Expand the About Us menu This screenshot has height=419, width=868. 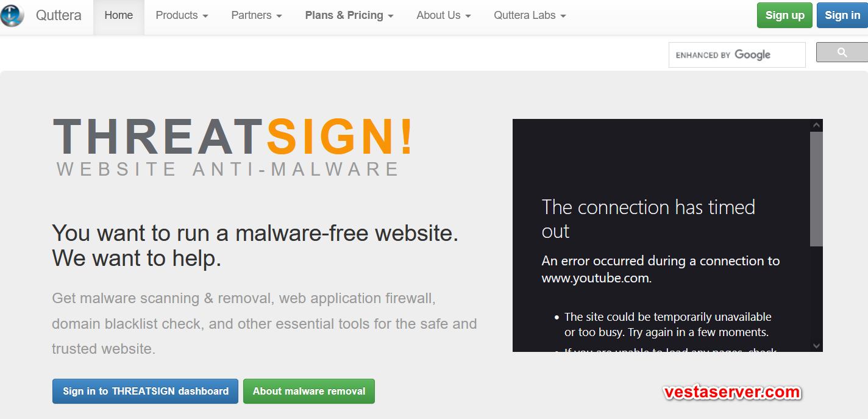click(x=444, y=15)
